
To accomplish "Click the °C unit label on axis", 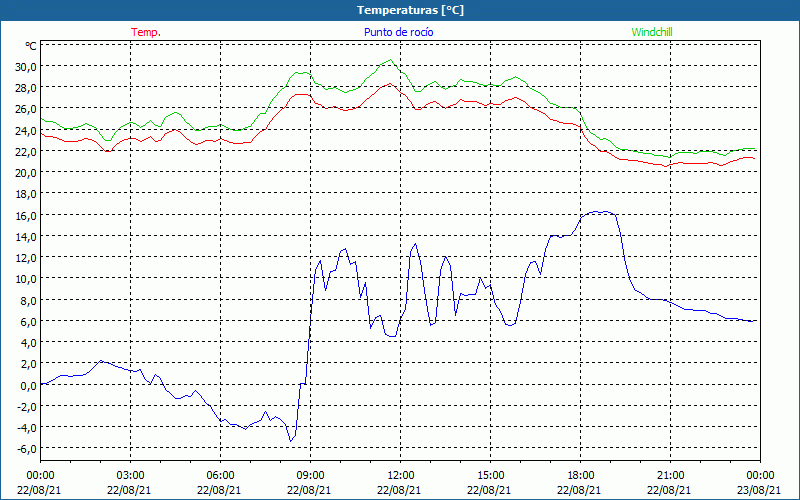I will point(31,46).
